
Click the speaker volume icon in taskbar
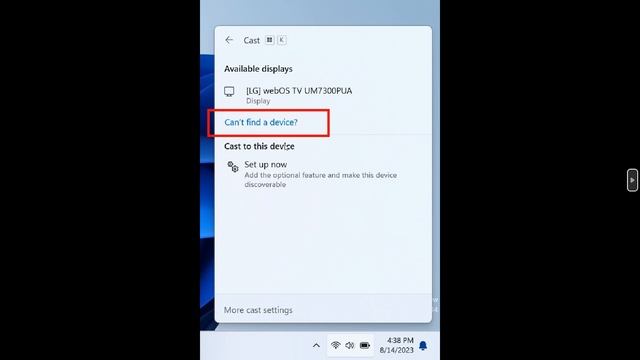[350, 345]
